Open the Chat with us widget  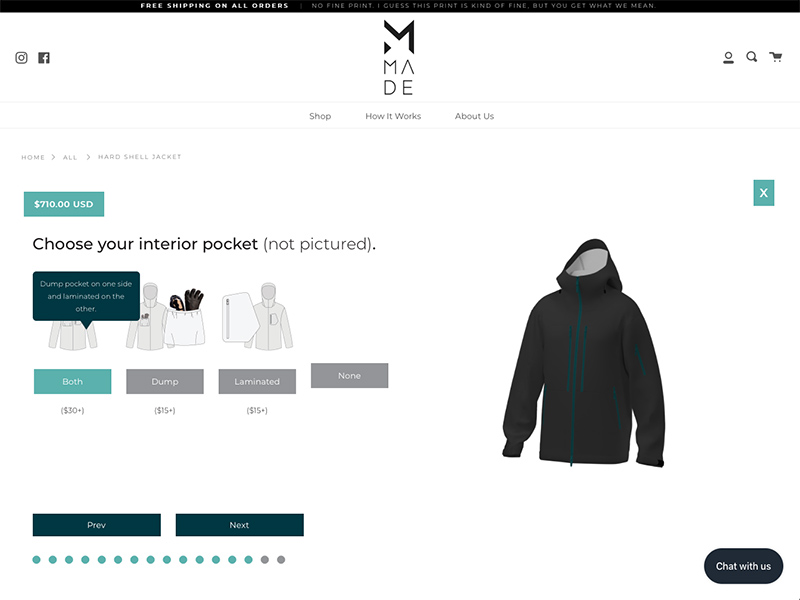743,566
